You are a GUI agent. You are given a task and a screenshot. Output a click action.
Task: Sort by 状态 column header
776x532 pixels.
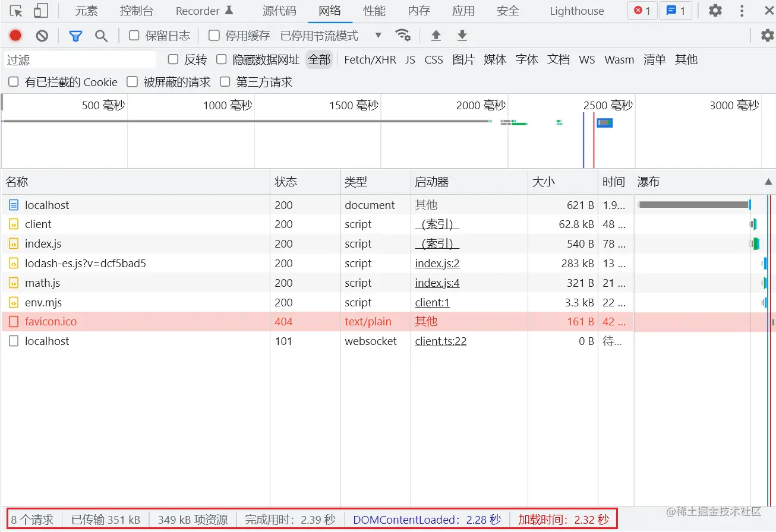pyautogui.click(x=305, y=182)
